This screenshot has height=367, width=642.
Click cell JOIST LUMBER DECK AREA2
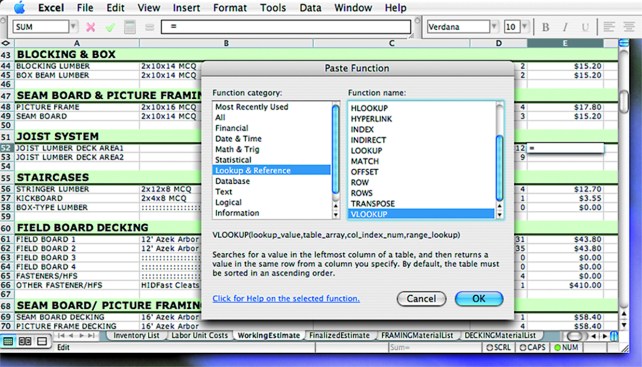[x=77, y=157]
